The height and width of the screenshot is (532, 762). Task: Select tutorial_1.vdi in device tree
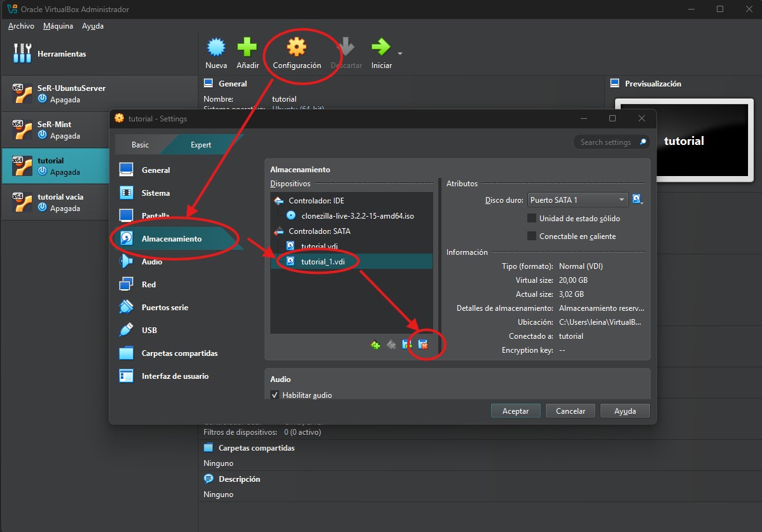pyautogui.click(x=322, y=262)
